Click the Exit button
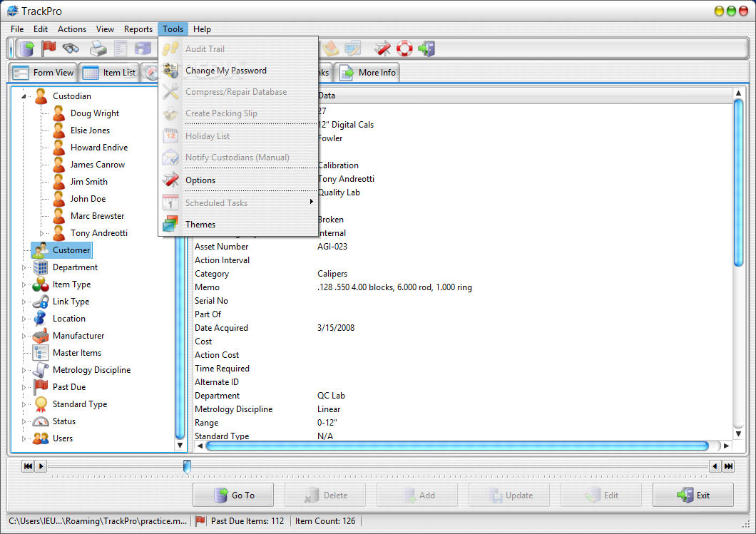This screenshot has width=756, height=534. [x=693, y=495]
